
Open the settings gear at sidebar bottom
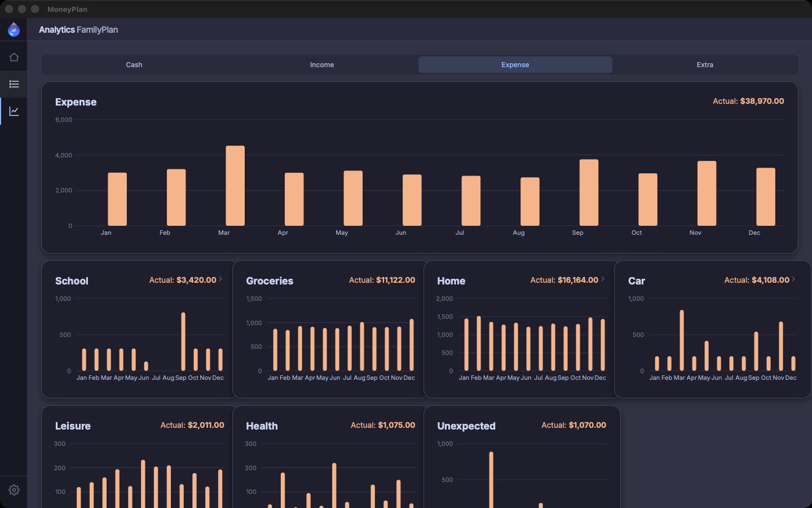click(x=14, y=490)
